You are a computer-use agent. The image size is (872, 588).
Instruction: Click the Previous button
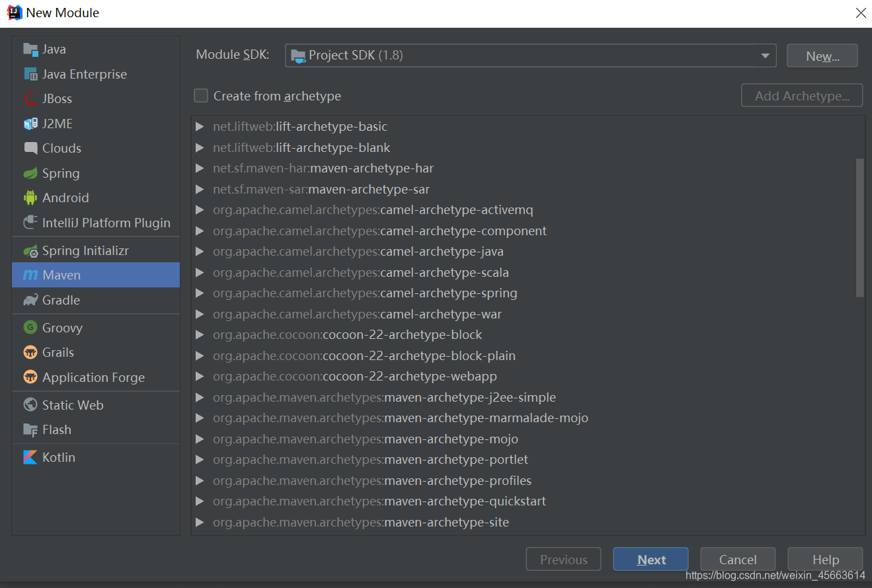click(x=563, y=560)
